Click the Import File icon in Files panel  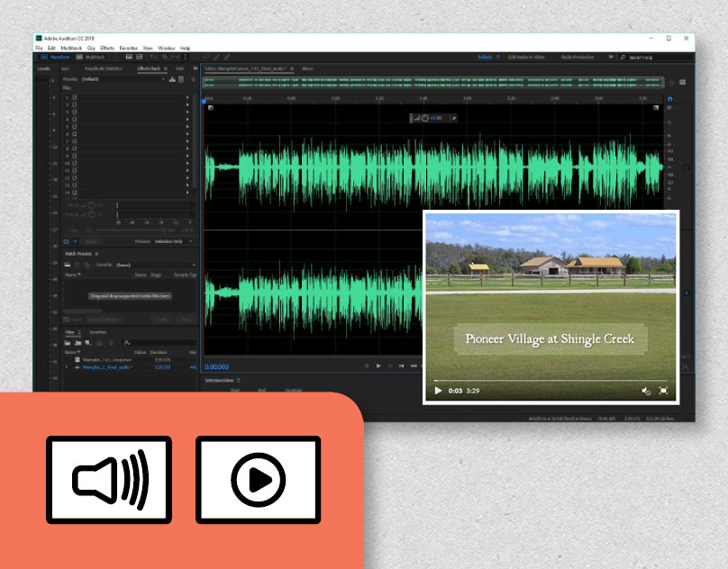tap(78, 342)
